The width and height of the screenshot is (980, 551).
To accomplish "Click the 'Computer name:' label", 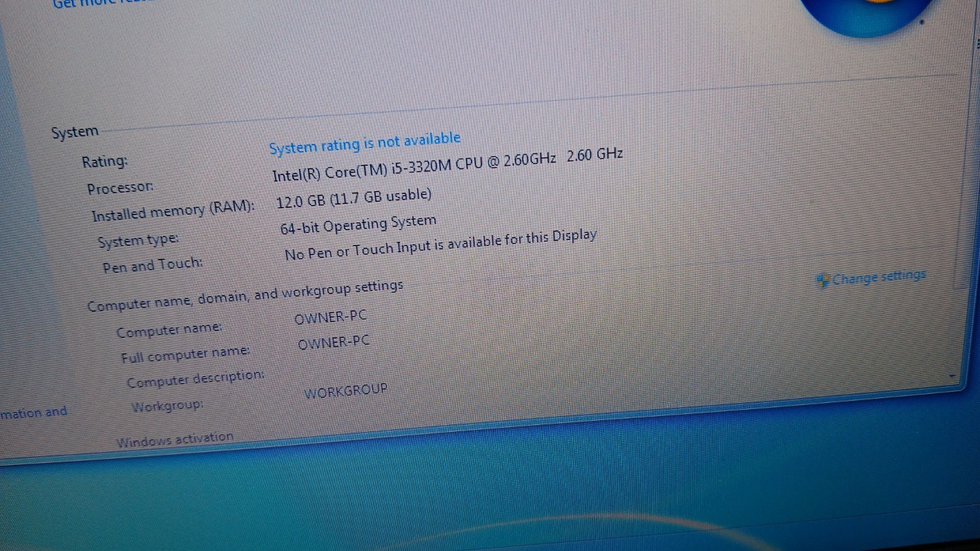I will pos(169,331).
